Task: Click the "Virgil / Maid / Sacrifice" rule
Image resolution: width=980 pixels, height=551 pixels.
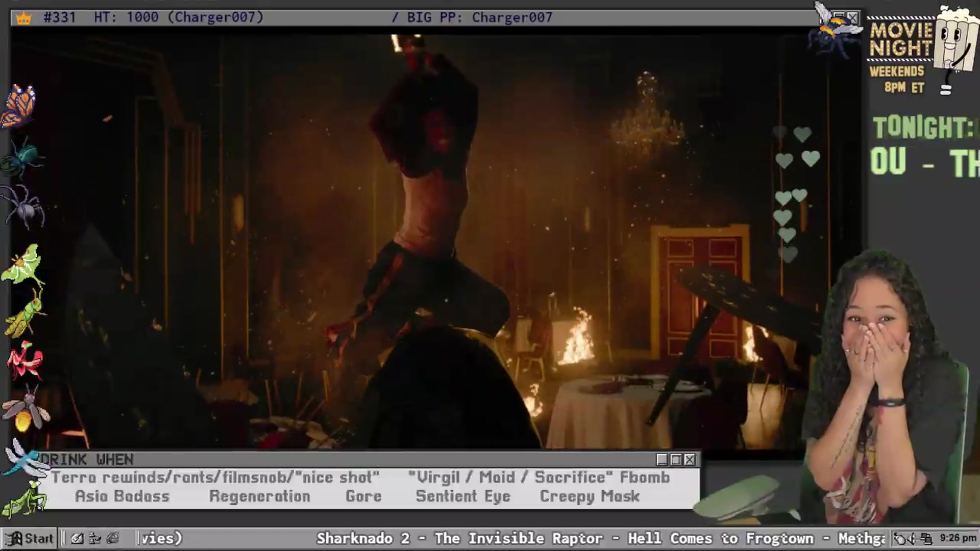Action: tap(510, 478)
